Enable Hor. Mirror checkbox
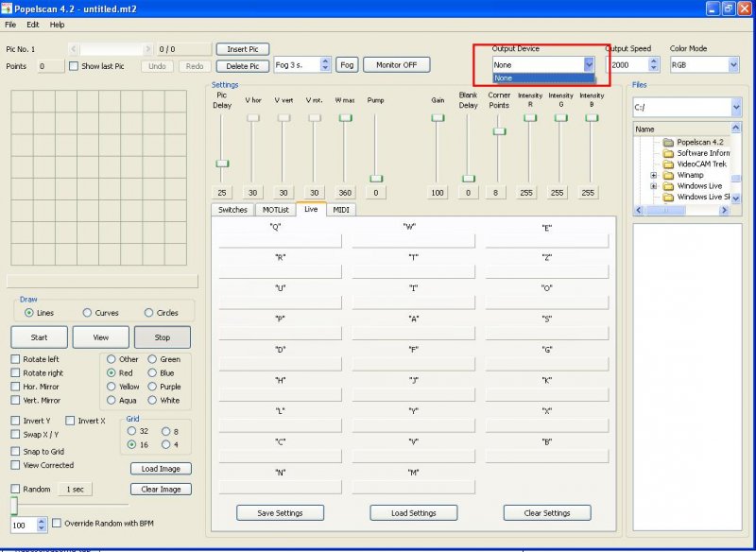756x552 pixels. (15, 387)
